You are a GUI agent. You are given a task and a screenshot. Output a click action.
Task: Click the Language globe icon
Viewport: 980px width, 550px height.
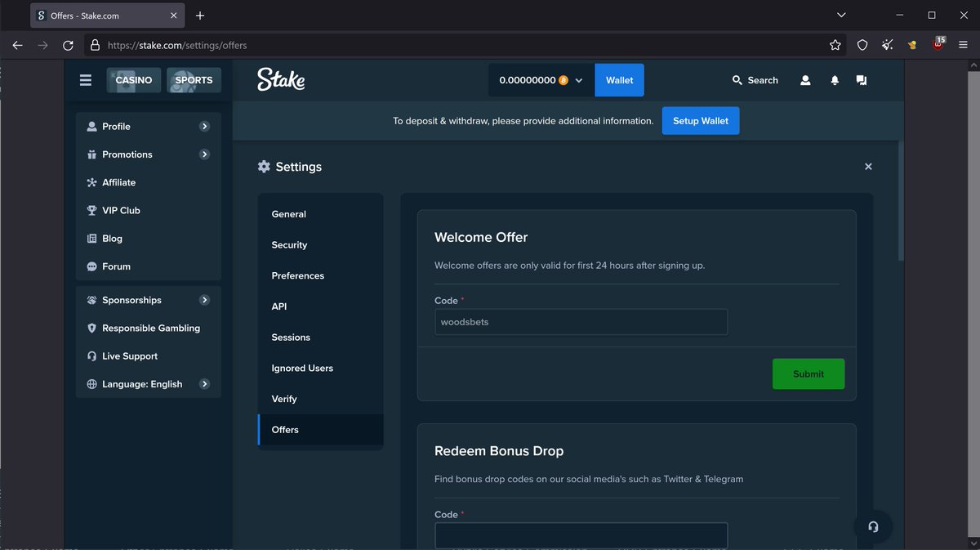coord(91,384)
